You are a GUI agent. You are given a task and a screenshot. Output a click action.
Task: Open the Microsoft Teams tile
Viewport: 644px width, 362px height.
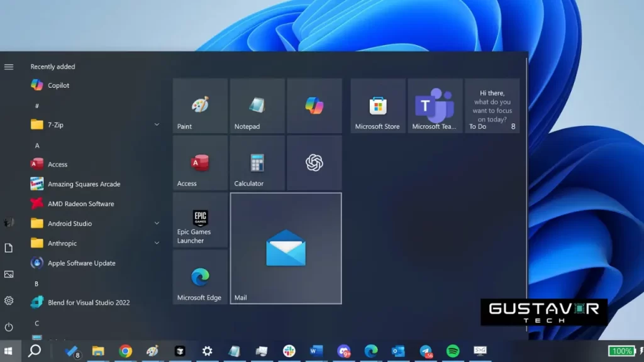[435, 106]
